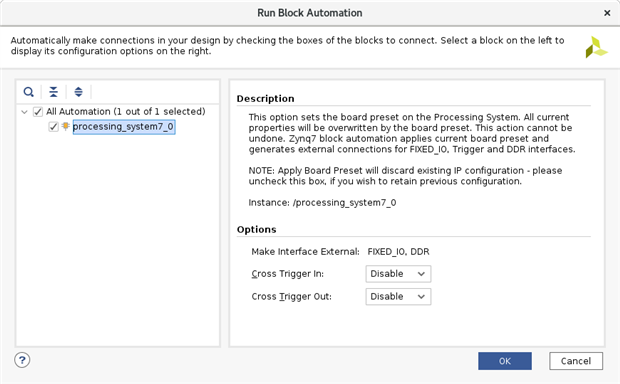Click the 'FIXED_IO, DDR' interface value
Viewport: 620px width, 384px height.
398,252
